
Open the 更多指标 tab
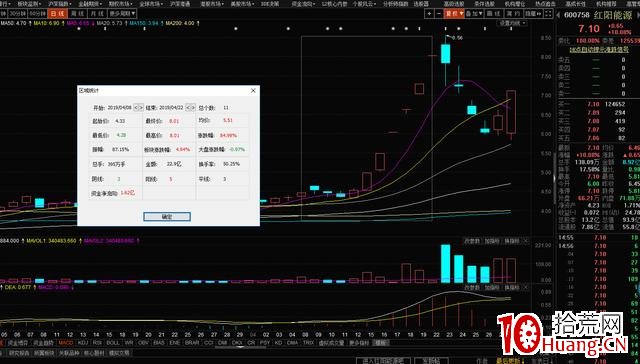359,343
